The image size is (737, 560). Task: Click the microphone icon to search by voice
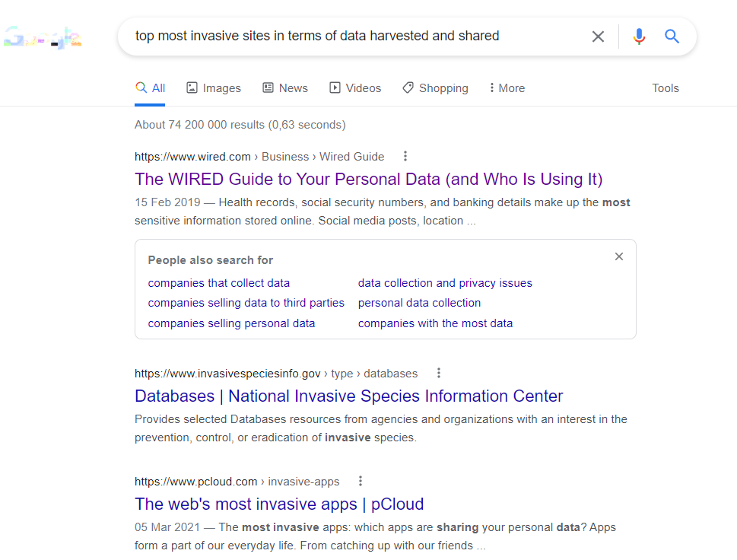638,36
